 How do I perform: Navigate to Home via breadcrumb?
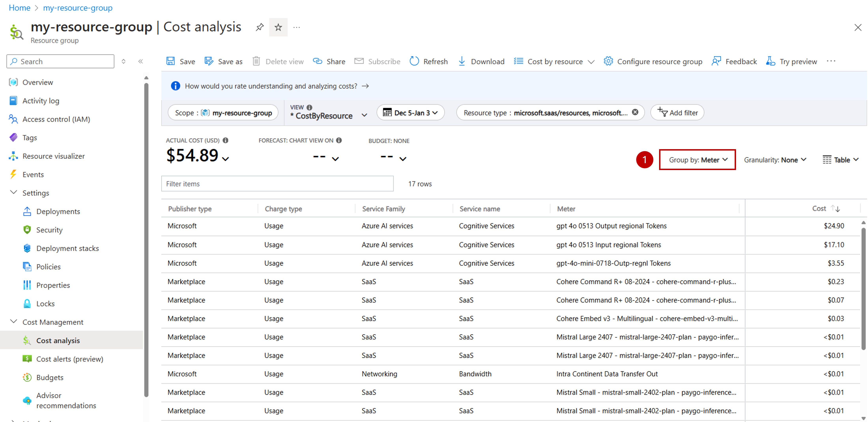pos(19,7)
